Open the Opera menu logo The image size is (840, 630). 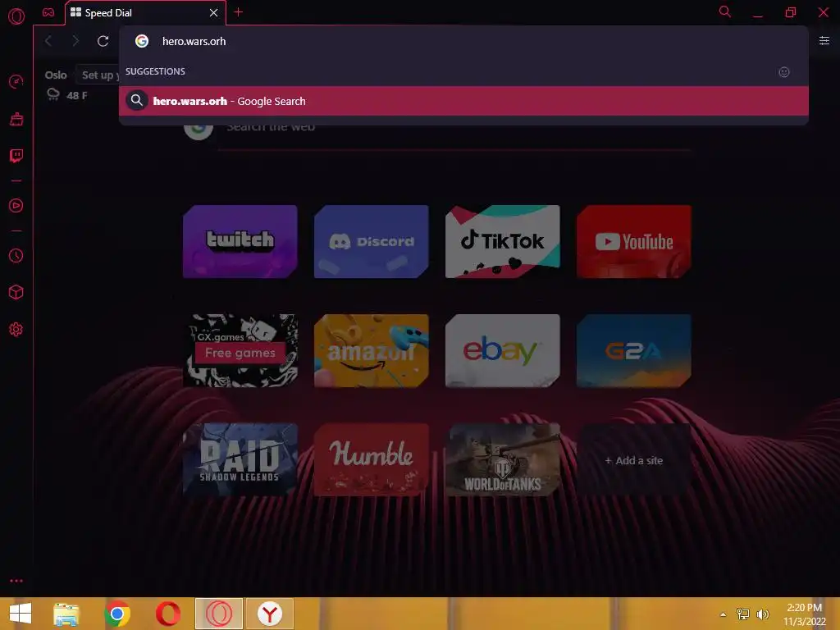pyautogui.click(x=16, y=16)
